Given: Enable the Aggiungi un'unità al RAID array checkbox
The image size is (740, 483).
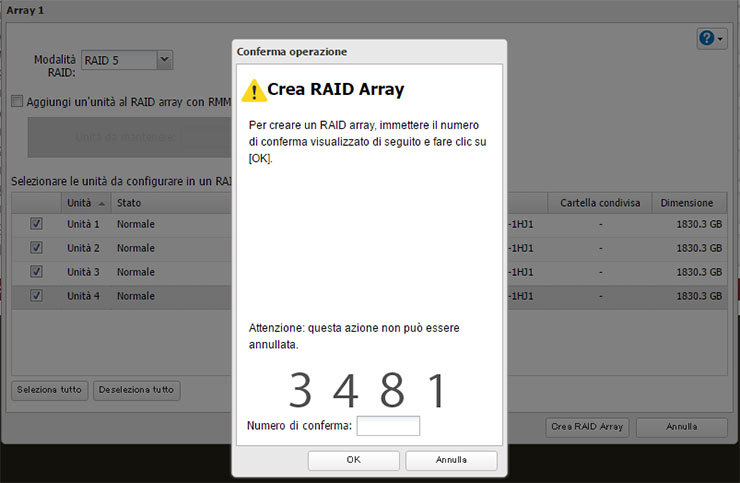Looking at the screenshot, I should [17, 101].
